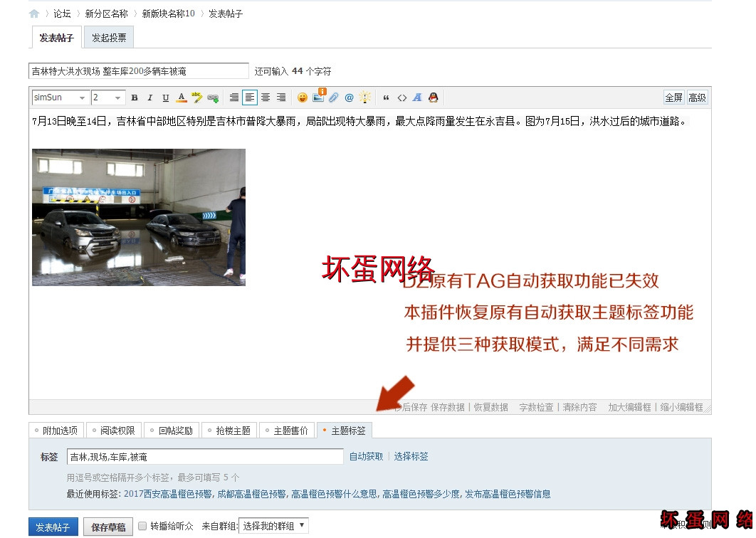Screen dimensions: 756x538
Task: Attach a file with the paperclip icon
Action: (334, 98)
